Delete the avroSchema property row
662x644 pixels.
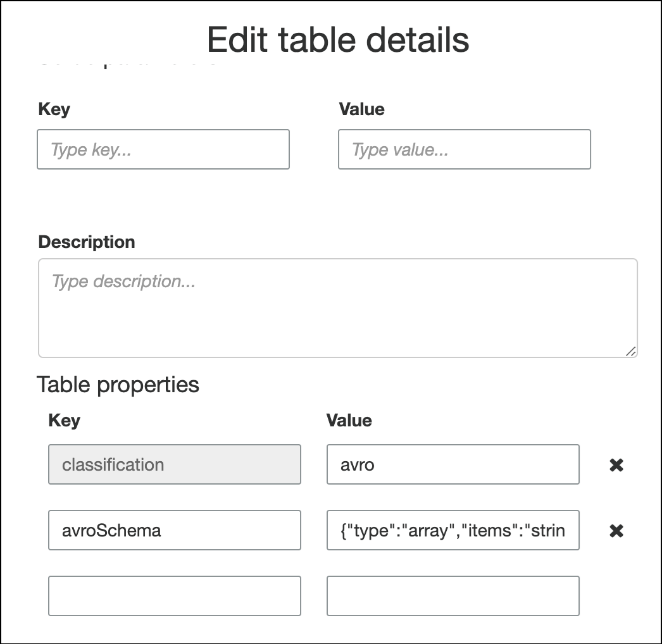point(615,530)
